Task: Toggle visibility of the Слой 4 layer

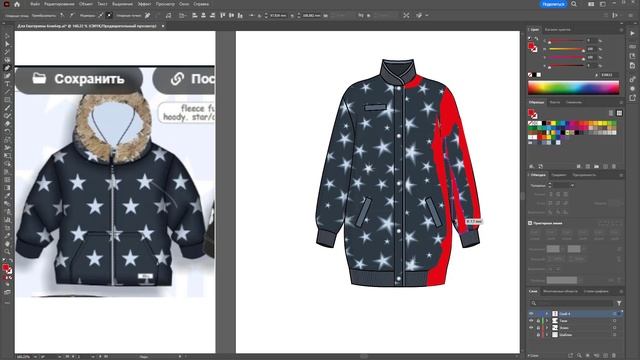Action: coord(531,314)
